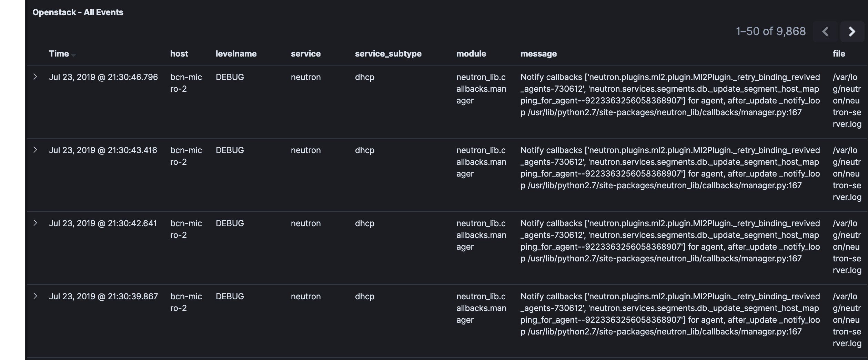
Task: Click neutron service in 21:30:46.796 row
Action: point(306,77)
